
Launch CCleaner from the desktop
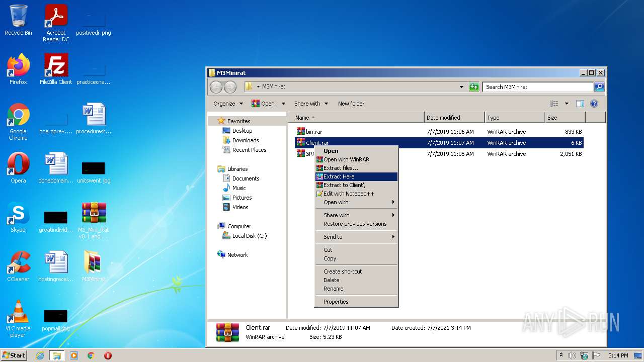pyautogui.click(x=18, y=266)
